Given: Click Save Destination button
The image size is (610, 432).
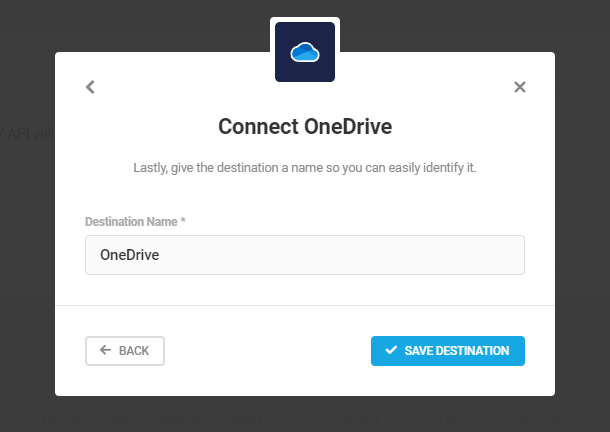Looking at the screenshot, I should pos(448,351).
